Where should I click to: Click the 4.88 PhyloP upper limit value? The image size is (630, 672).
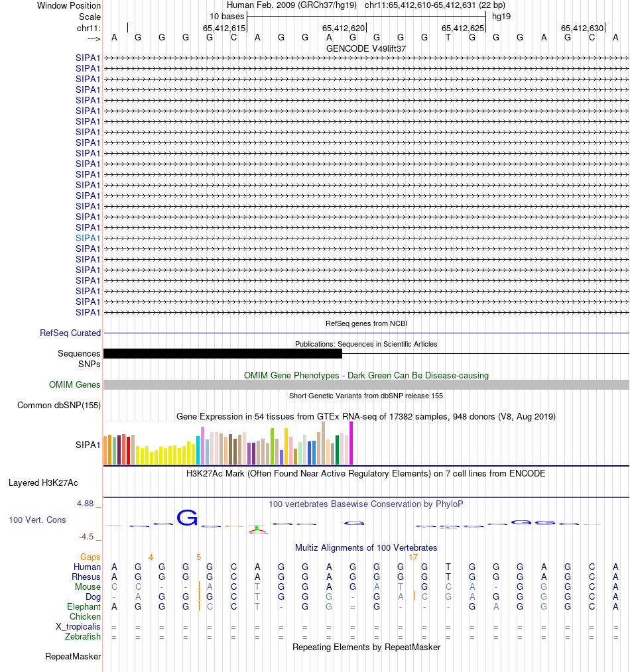pos(85,504)
